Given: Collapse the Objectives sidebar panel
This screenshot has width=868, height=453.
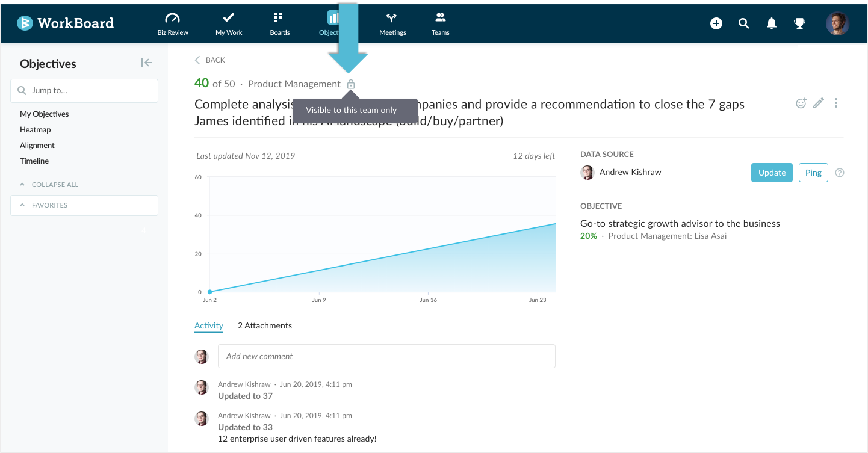Looking at the screenshot, I should point(147,63).
